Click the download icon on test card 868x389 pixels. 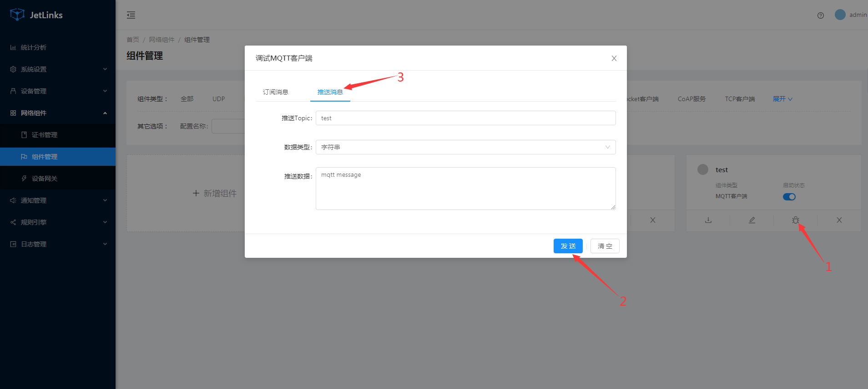(708, 220)
